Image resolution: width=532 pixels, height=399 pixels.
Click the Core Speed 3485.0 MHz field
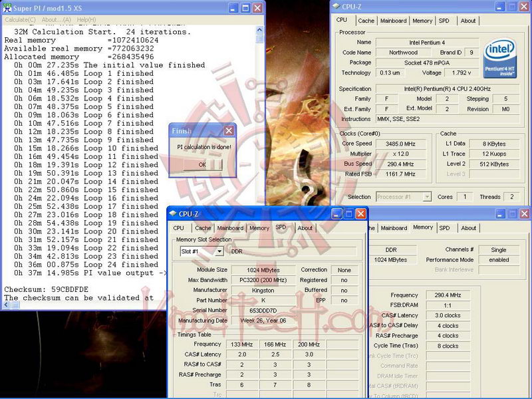point(400,144)
